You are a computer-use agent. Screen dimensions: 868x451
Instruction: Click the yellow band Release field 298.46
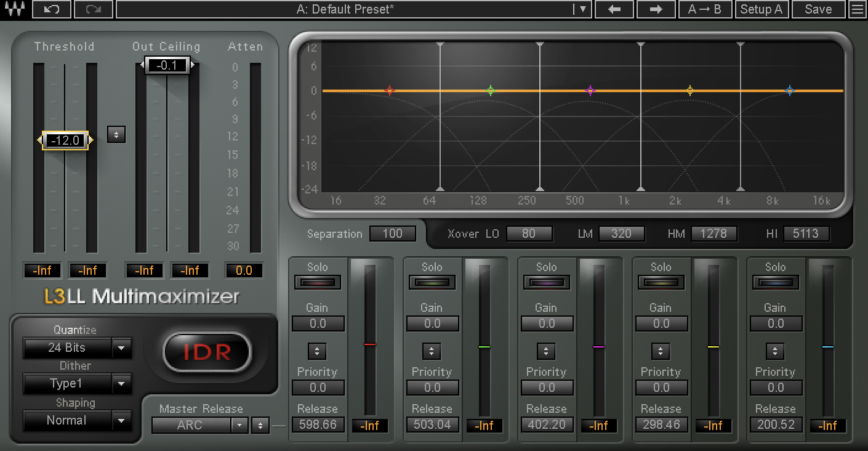pyautogui.click(x=661, y=425)
